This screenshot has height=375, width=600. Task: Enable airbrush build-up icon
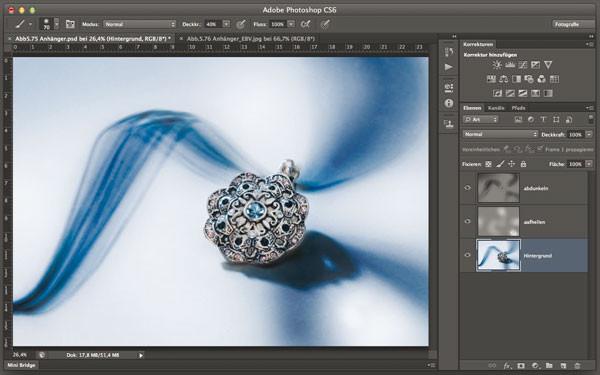305,24
